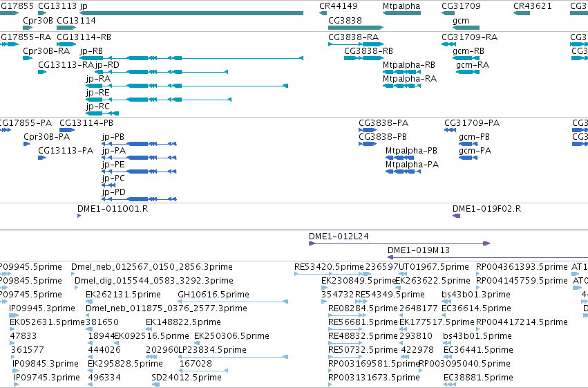Click the Mtpalpha-PA protein label
588x388 pixels.
tap(412, 165)
